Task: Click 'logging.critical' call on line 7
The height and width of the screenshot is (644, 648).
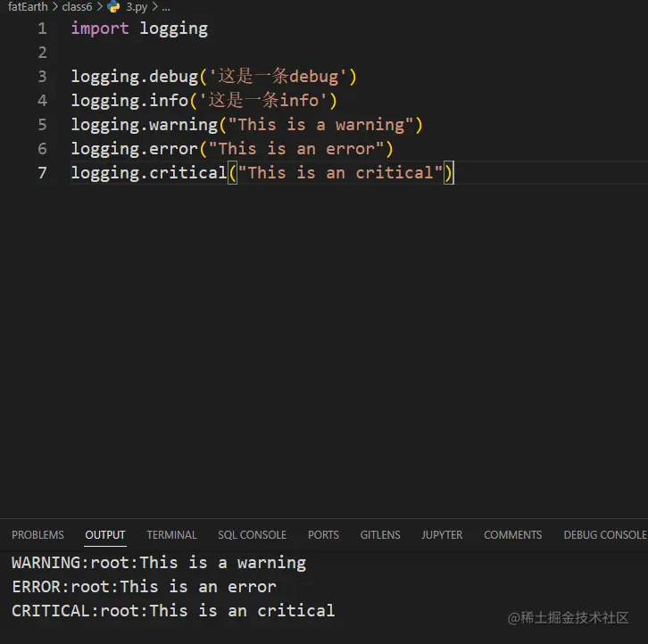Action: tap(149, 174)
